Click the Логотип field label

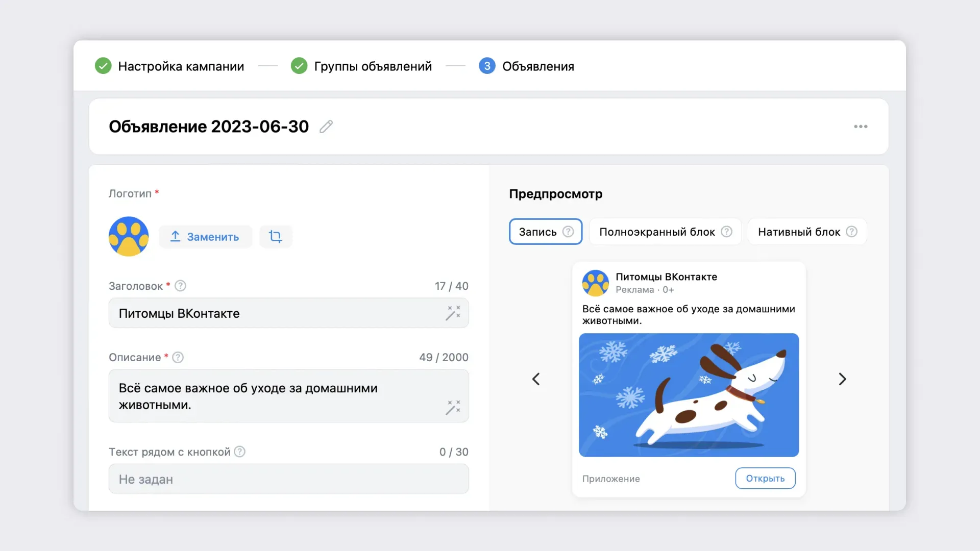click(130, 194)
